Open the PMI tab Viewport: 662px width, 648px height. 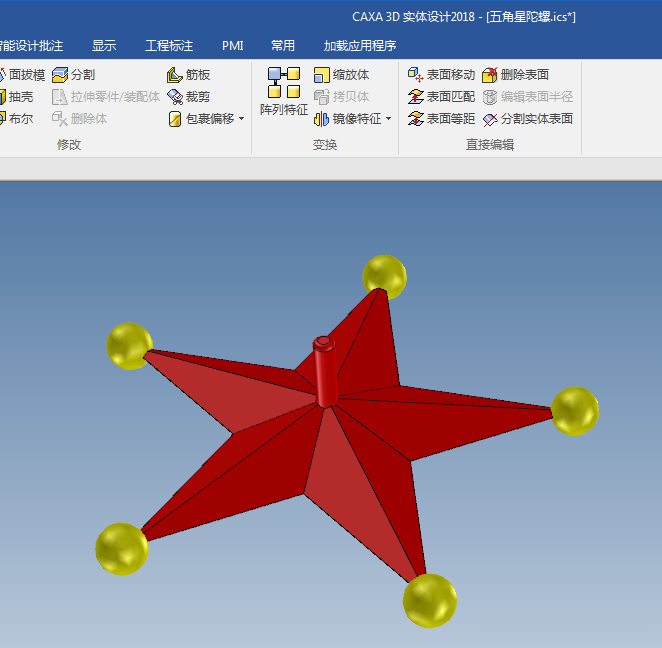pyautogui.click(x=233, y=46)
